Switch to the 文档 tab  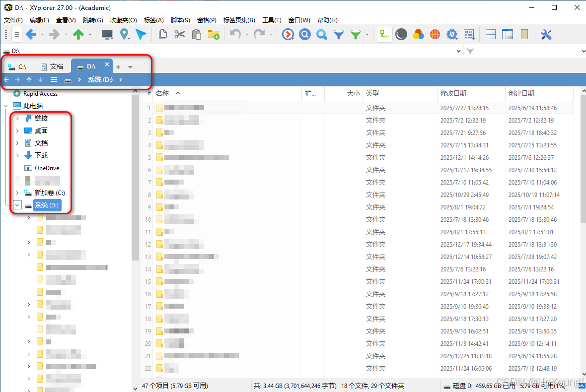[52, 67]
